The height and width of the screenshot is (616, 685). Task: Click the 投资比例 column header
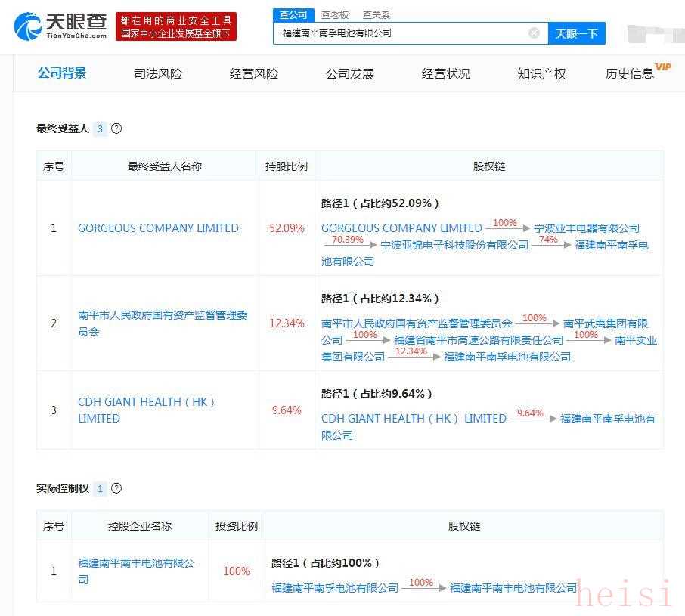click(237, 526)
